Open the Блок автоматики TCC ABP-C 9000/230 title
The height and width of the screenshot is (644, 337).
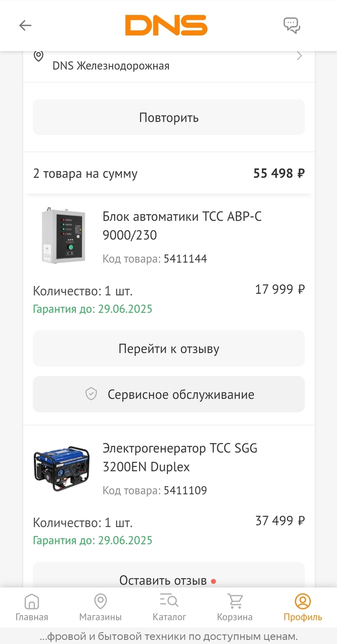(182, 226)
